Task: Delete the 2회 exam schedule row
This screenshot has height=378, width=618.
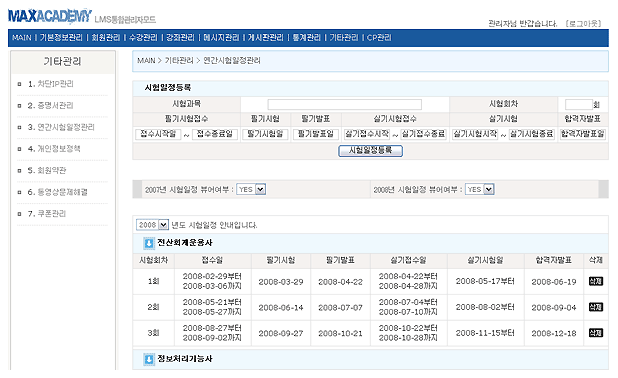Action: (x=596, y=307)
